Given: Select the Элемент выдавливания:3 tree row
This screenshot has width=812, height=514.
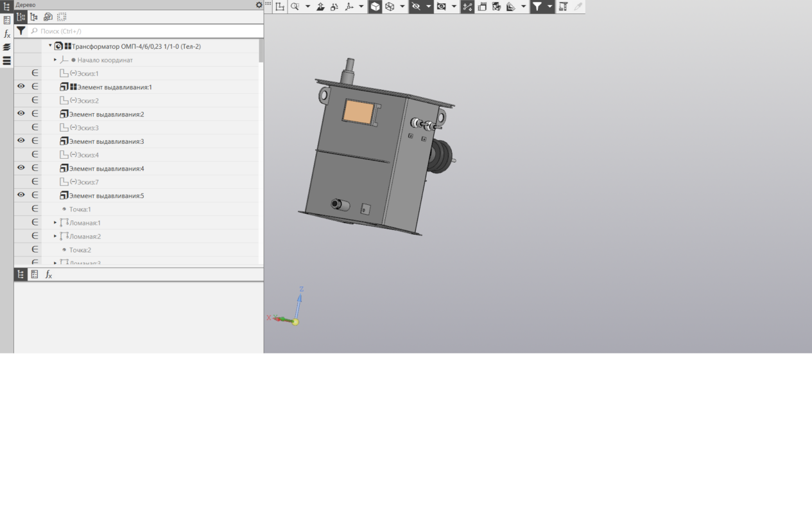Looking at the screenshot, I should pyautogui.click(x=137, y=141).
